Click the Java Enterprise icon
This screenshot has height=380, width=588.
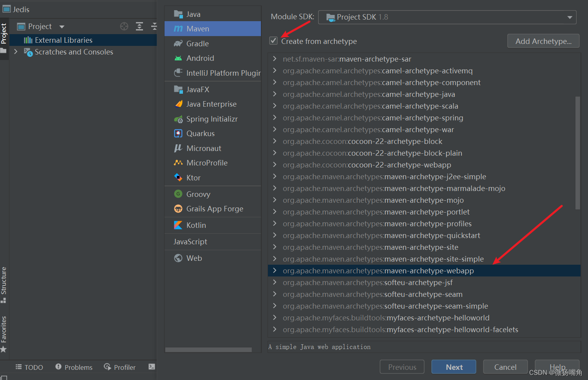point(178,104)
